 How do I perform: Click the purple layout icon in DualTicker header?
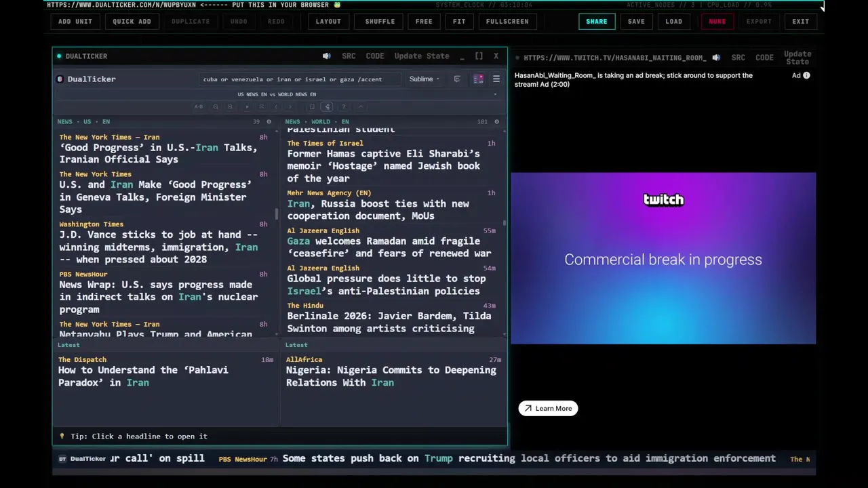coord(478,79)
